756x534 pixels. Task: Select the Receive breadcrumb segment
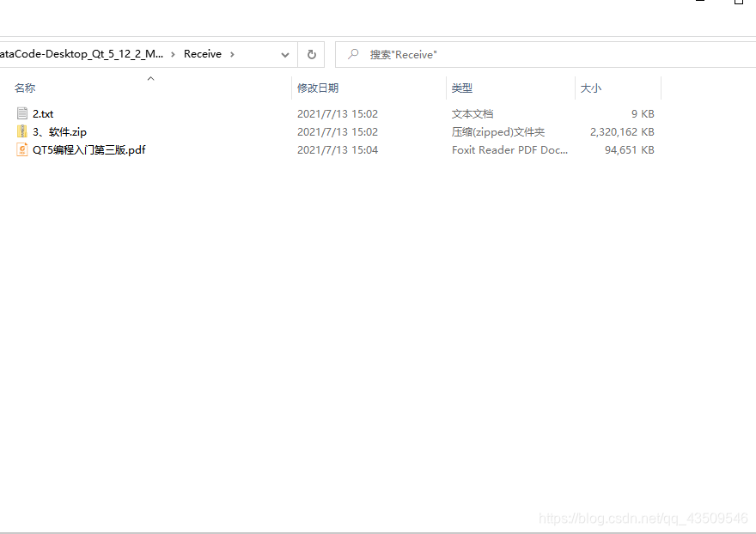203,54
